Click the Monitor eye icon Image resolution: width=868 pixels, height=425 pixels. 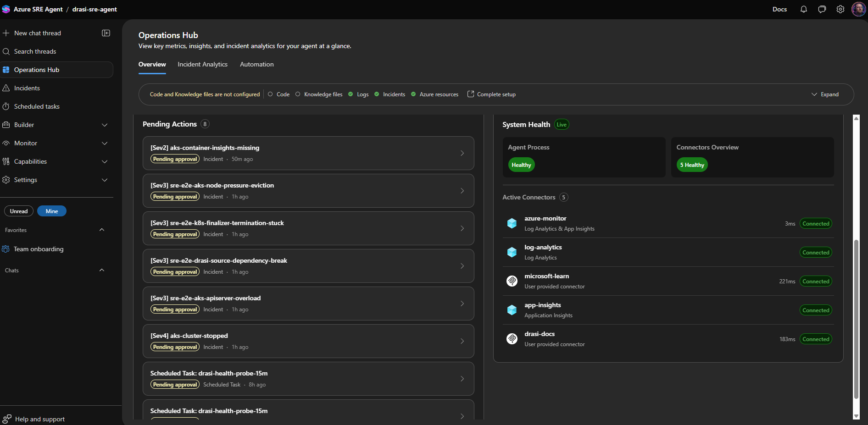(6, 143)
